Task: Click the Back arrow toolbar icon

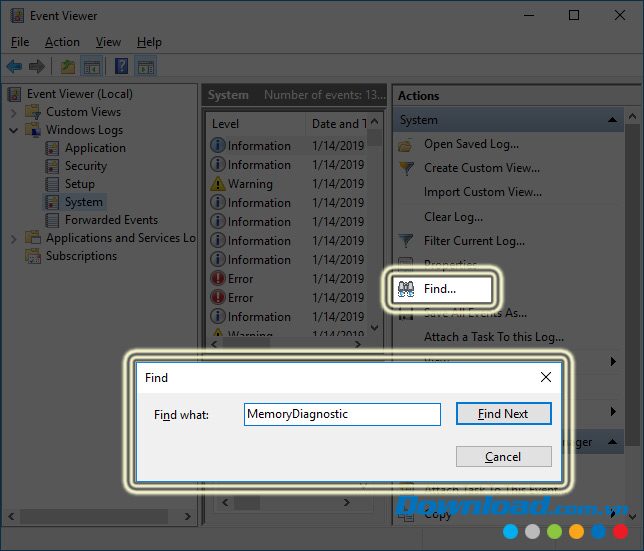Action: point(14,66)
